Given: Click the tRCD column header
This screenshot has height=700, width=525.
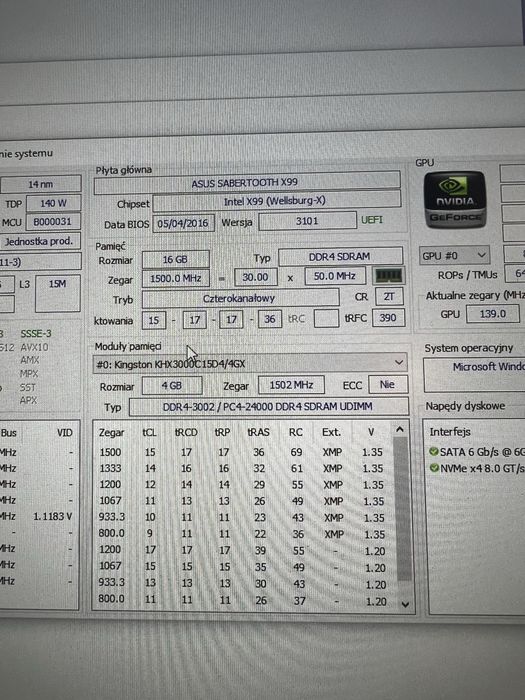Looking at the screenshot, I should pos(186,433).
